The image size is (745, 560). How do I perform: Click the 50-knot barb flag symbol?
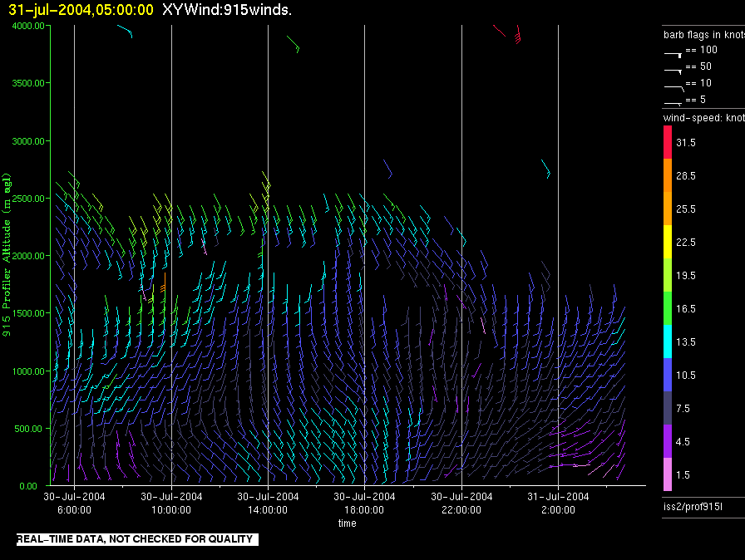[673, 71]
